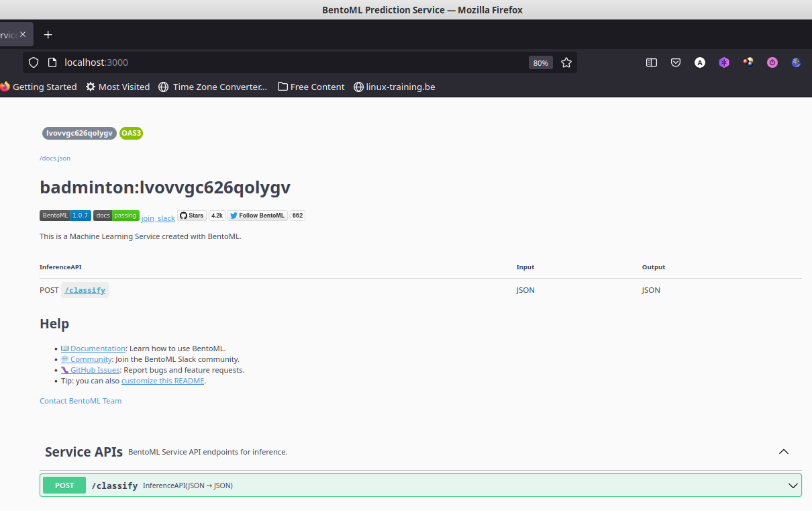Viewport: 812px width, 511px height.
Task: Click the Help heading
Action: 54,324
